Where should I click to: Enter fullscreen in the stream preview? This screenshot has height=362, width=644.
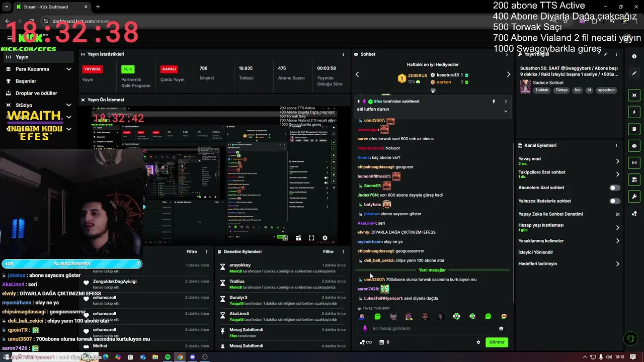(311, 238)
